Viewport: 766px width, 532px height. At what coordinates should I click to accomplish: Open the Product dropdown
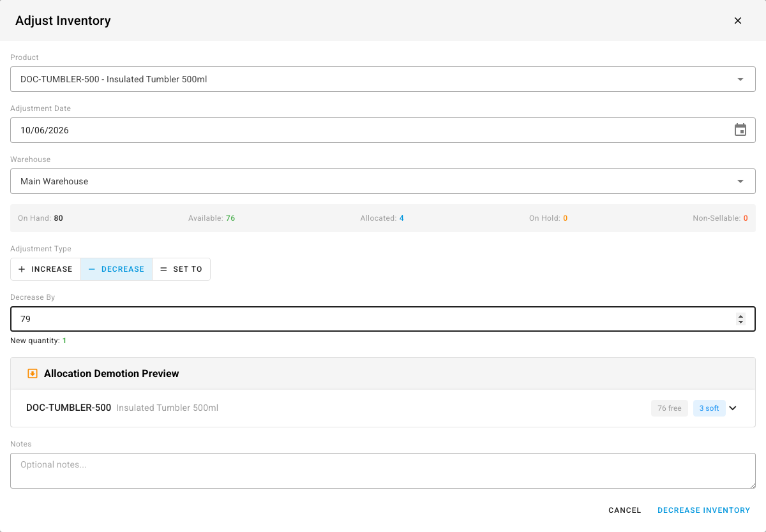point(383,79)
